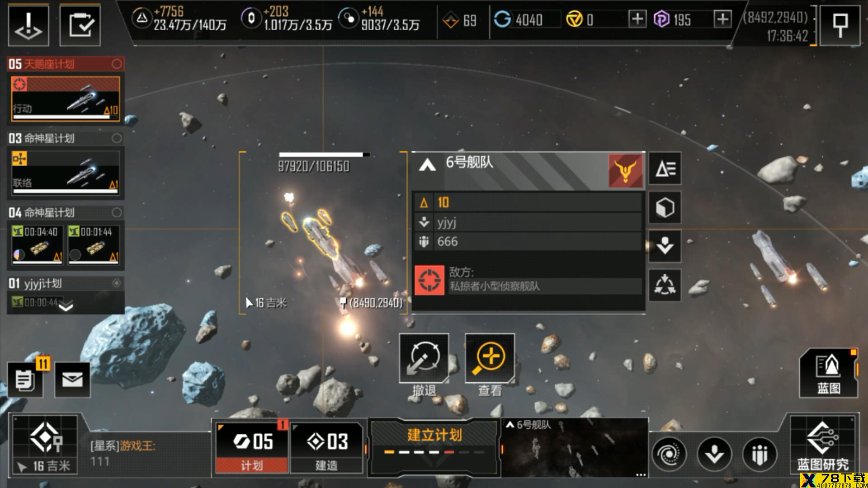Viewport: 868px width, 488px height.
Task: Click the recycle fleet icon beside fleet panel
Action: (x=665, y=285)
